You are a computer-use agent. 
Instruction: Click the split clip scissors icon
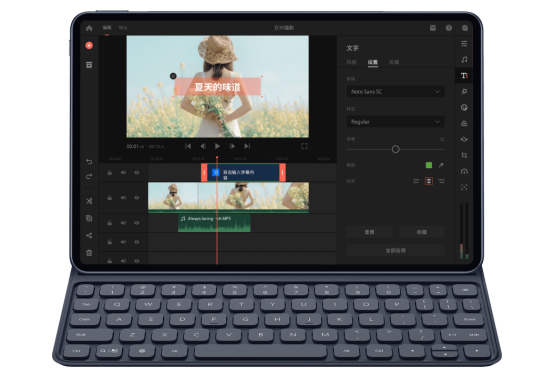click(89, 201)
